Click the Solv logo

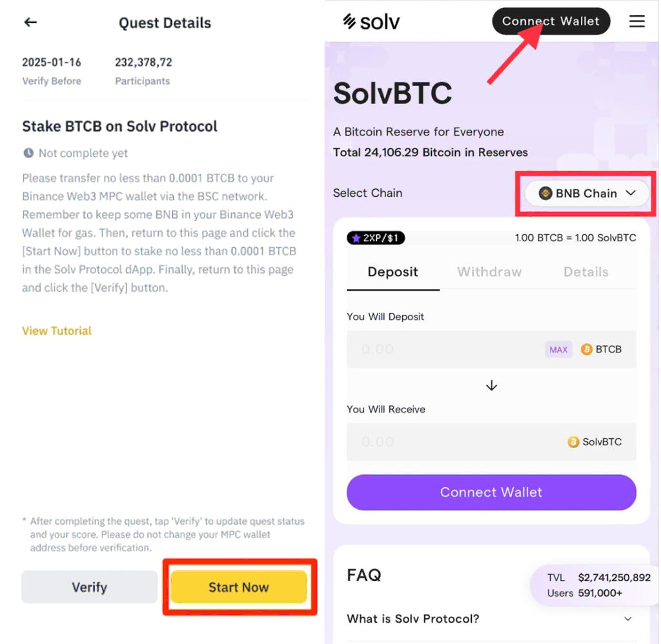pyautogui.click(x=371, y=21)
